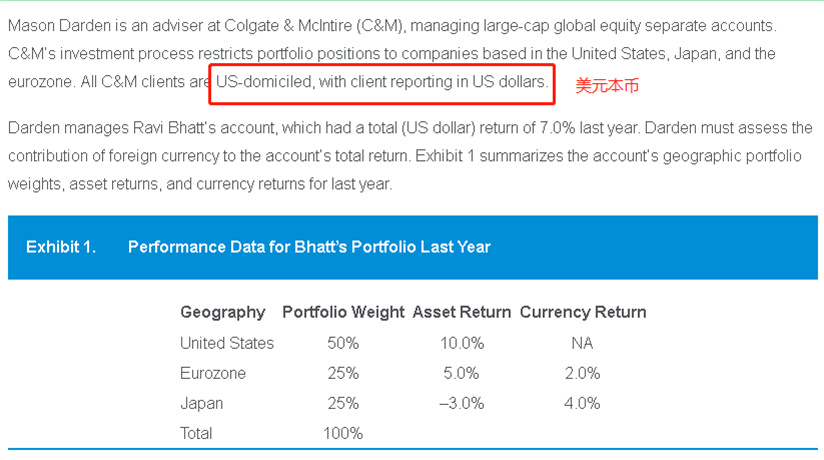Click the NA currency return cell
This screenshot has height=460, width=824.
click(582, 343)
